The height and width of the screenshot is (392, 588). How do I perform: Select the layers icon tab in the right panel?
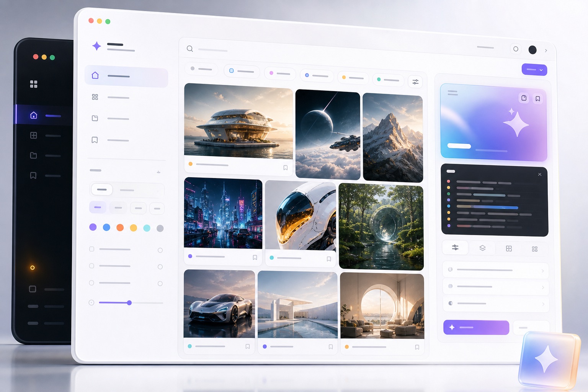coord(482,248)
